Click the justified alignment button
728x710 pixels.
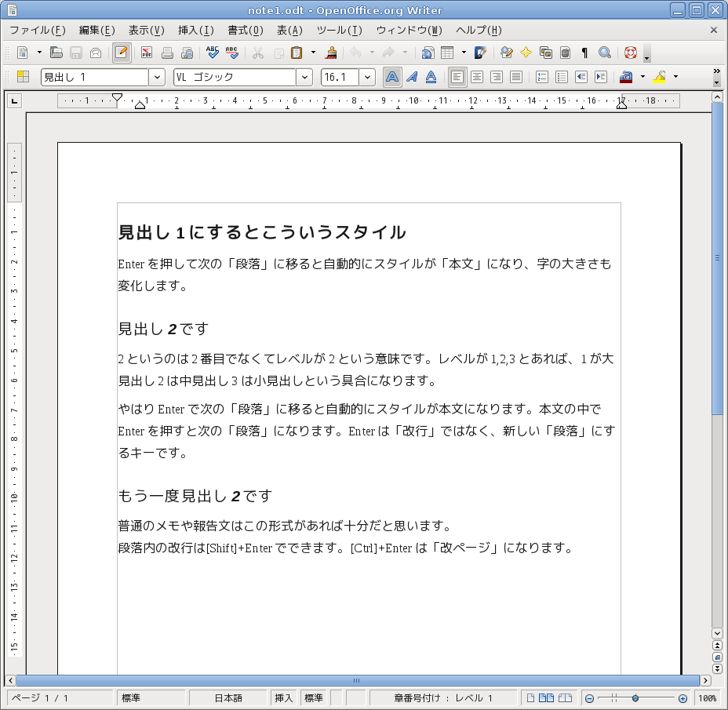point(516,77)
